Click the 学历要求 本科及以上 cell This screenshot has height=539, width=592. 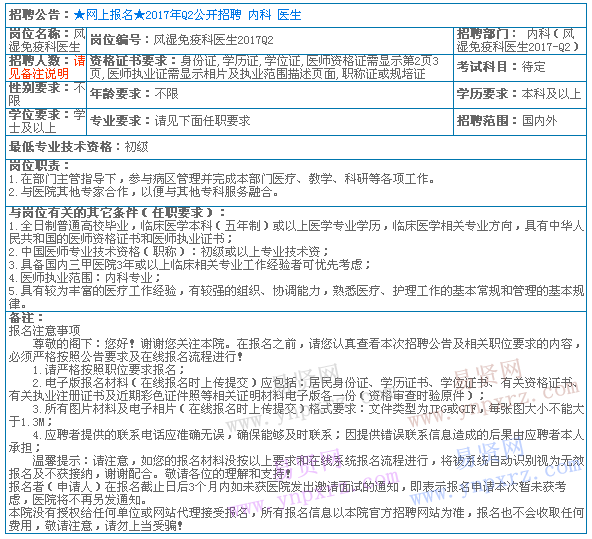point(520,94)
